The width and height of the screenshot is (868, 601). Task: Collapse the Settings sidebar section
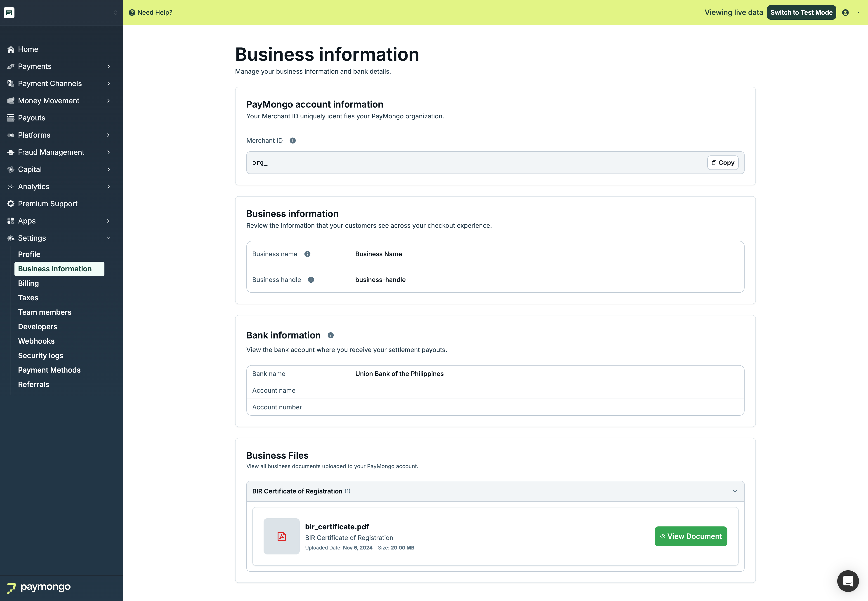pos(108,238)
